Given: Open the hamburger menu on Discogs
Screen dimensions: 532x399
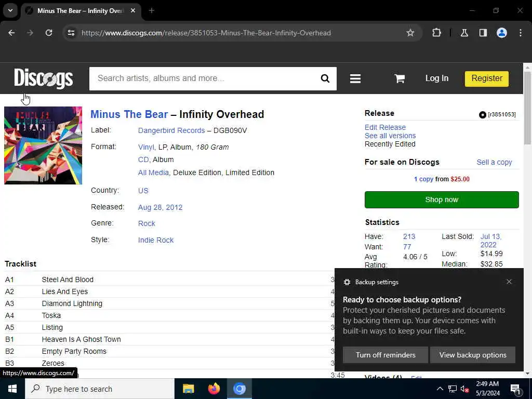Looking at the screenshot, I should click(355, 79).
